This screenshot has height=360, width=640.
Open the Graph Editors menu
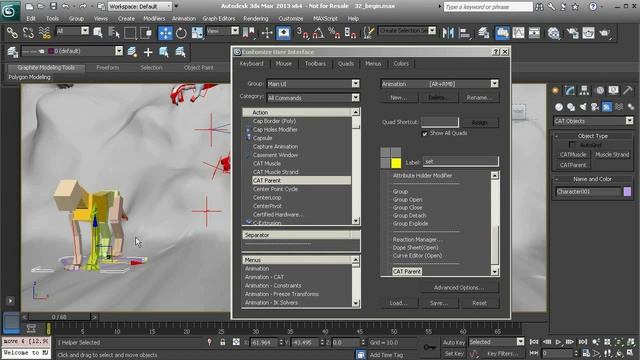click(219, 19)
